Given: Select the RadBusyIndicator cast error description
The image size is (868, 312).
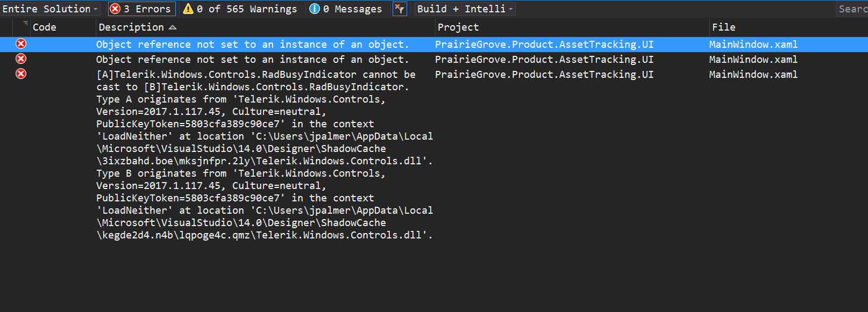Looking at the screenshot, I should tap(255, 74).
